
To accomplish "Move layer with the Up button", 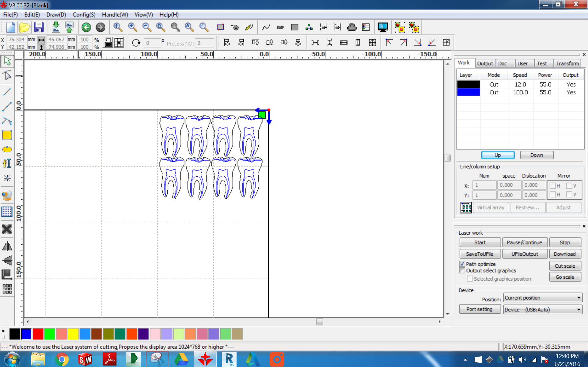I will click(498, 155).
